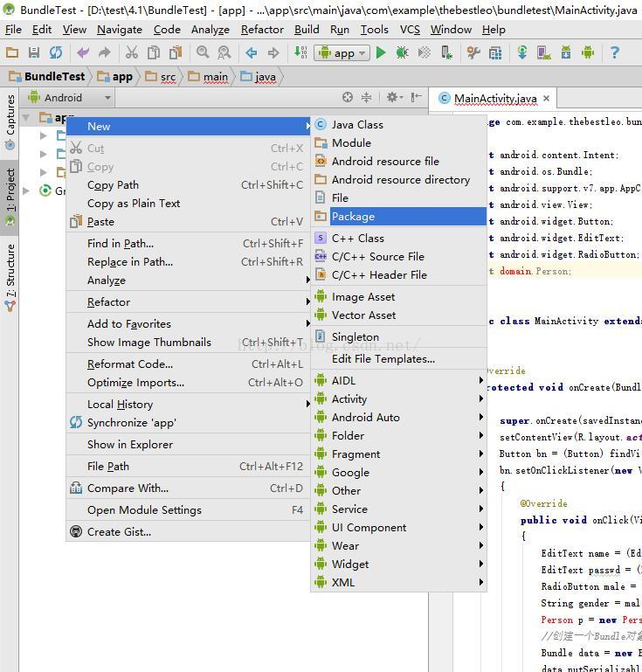Expand the Gradle Scripts tree node
642x672 pixels.
point(26,191)
